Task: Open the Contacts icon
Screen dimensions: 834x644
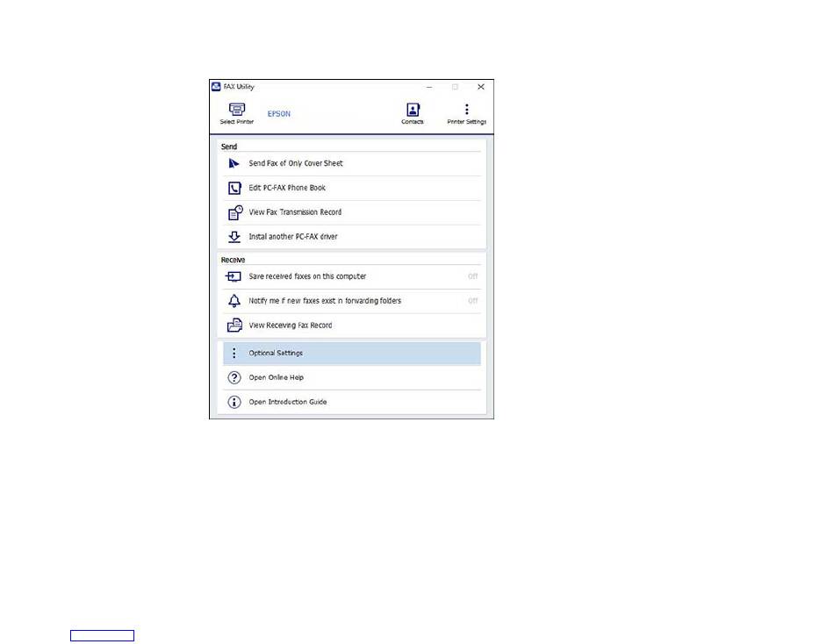Action: (413, 110)
